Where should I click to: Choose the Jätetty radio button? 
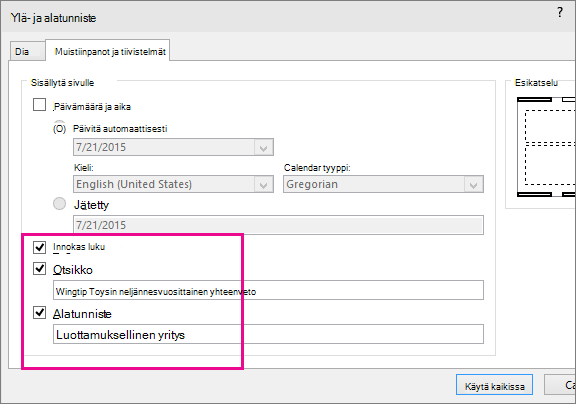pyautogui.click(x=60, y=203)
